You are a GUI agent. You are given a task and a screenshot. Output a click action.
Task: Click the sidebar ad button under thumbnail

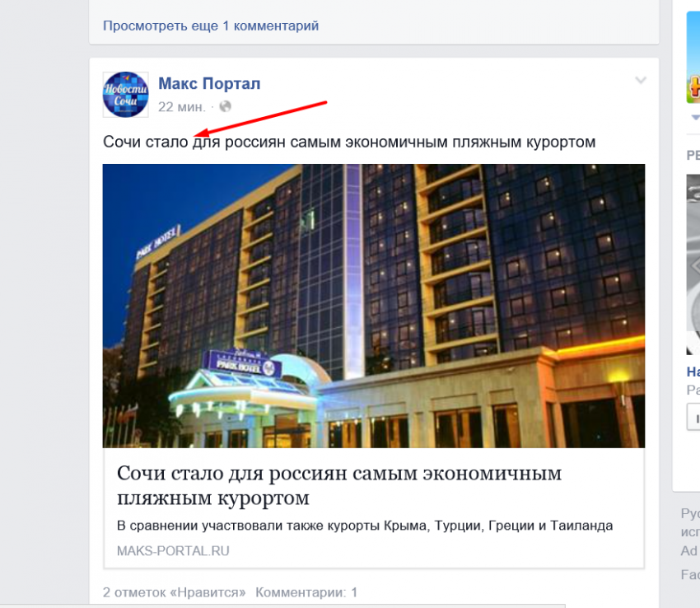click(x=693, y=417)
